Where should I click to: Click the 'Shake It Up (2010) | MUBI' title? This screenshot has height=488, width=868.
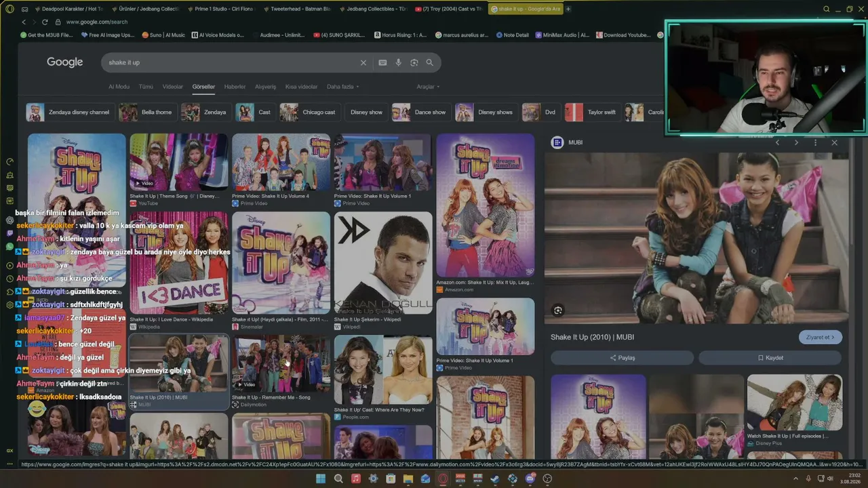click(592, 337)
